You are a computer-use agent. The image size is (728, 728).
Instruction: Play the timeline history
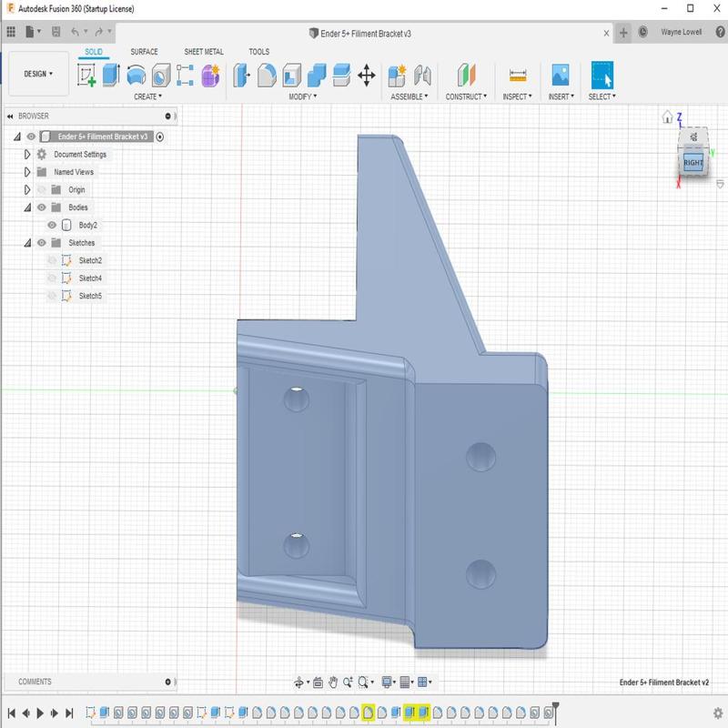(40, 713)
